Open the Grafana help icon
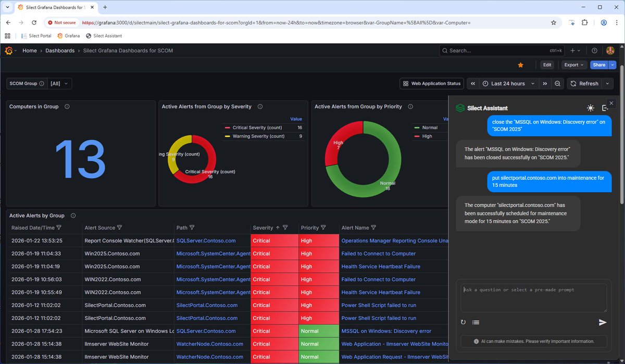Screen dimensions: 625x364 tap(594, 51)
